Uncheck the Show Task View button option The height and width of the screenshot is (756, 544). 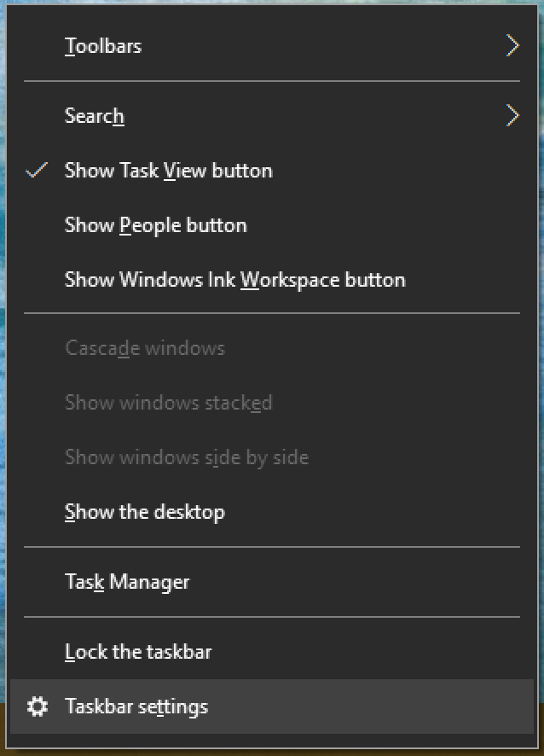[168, 170]
